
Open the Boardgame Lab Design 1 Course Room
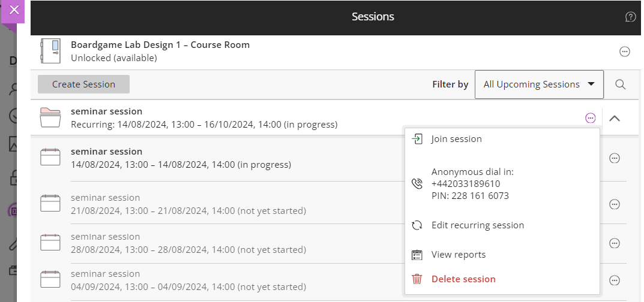[160, 45]
